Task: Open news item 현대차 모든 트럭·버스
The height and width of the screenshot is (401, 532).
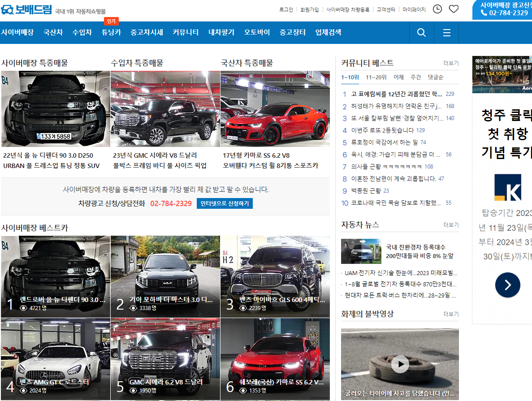Action: coord(400,295)
